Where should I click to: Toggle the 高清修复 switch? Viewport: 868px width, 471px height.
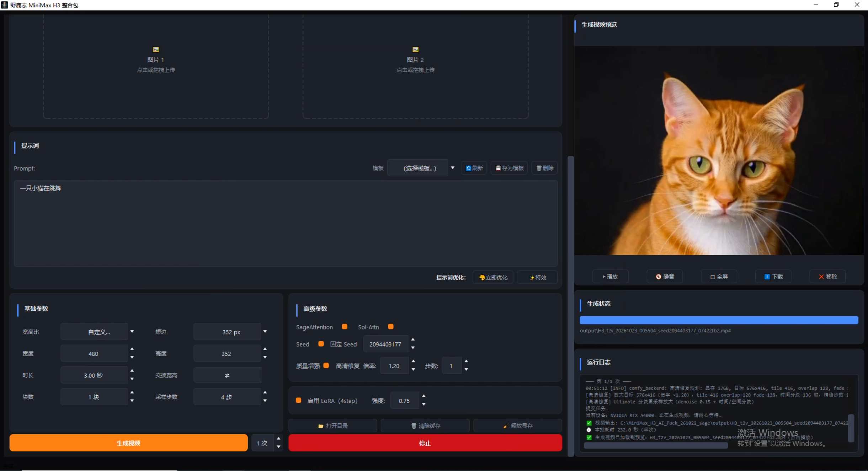click(326, 365)
